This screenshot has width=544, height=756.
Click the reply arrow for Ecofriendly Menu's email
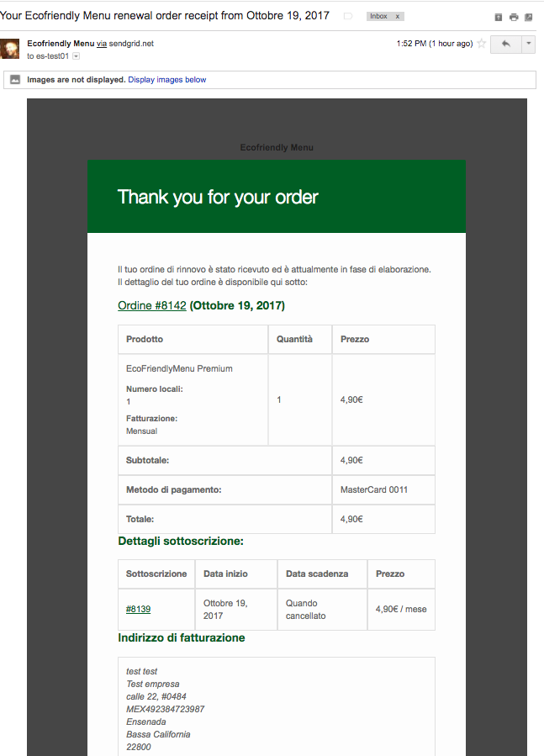(504, 44)
